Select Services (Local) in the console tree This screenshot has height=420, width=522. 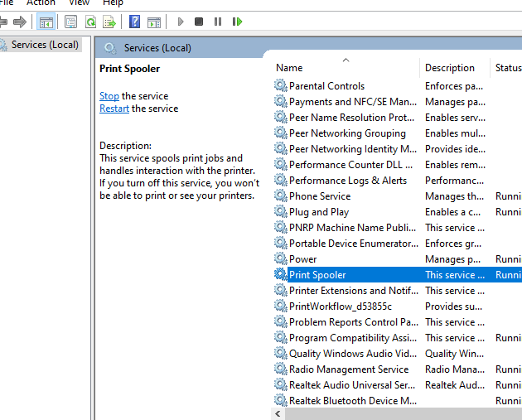[x=44, y=45]
